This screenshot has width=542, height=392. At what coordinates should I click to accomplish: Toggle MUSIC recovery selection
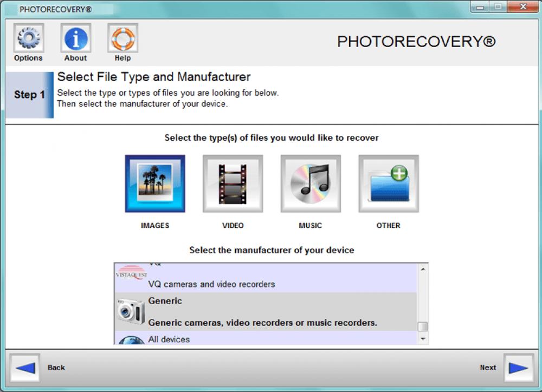[310, 184]
